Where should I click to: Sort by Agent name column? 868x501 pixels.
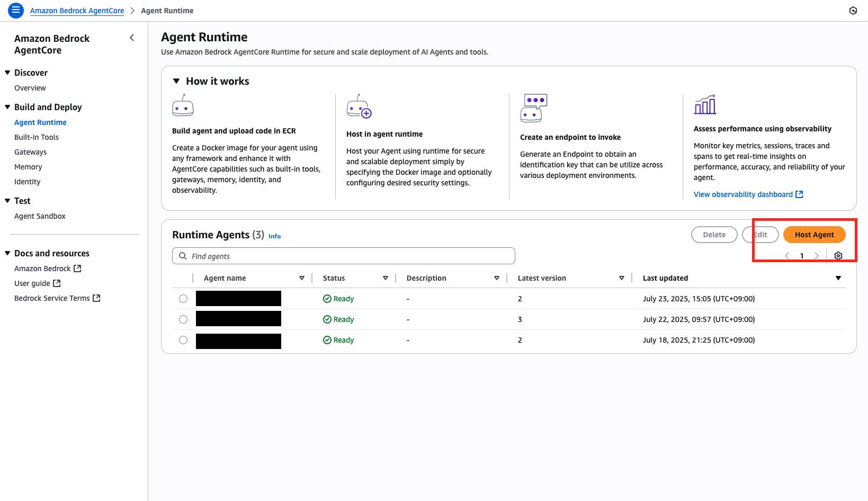302,278
